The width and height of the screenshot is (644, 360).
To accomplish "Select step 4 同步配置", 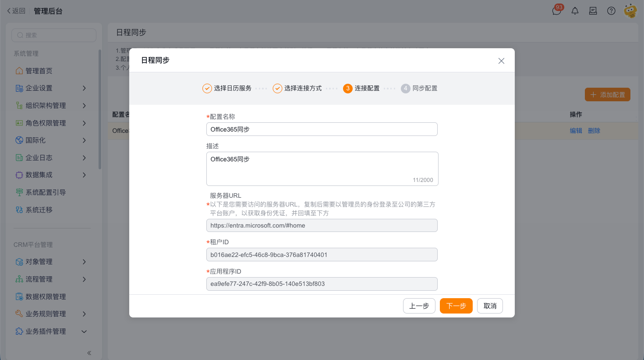I will [x=419, y=88].
